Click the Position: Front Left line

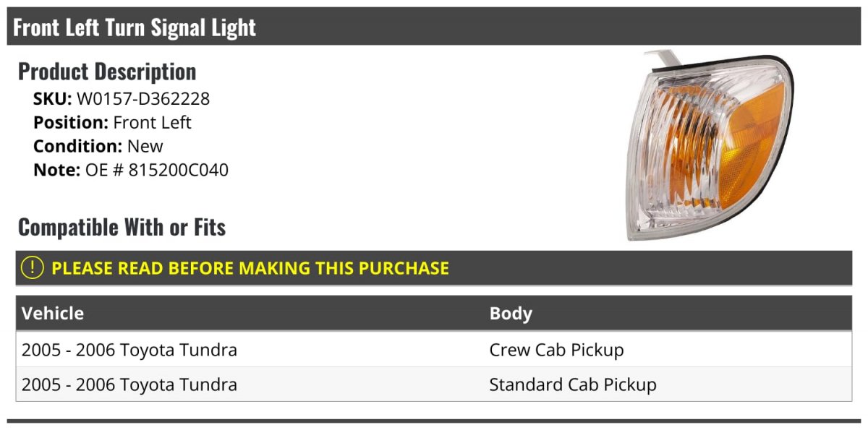point(112,123)
